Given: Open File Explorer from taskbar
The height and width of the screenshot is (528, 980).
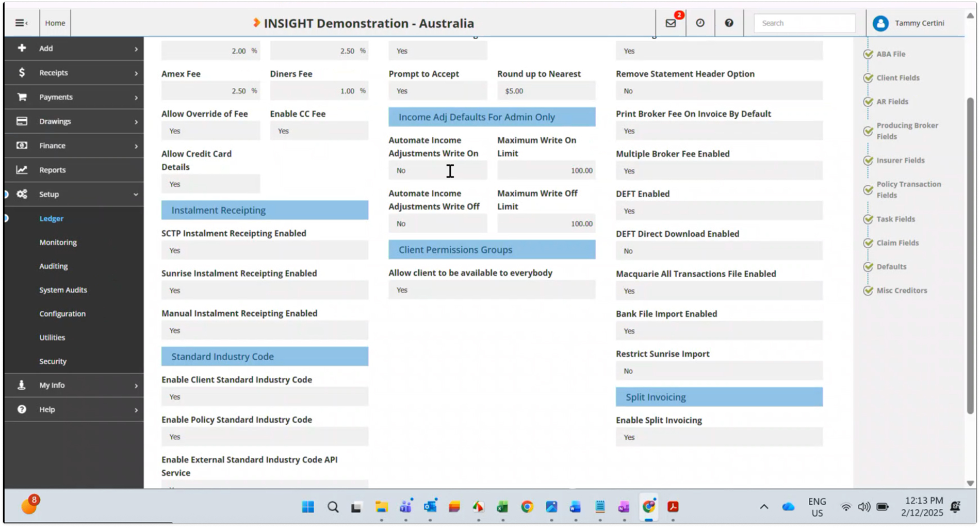Looking at the screenshot, I should pyautogui.click(x=381, y=507).
